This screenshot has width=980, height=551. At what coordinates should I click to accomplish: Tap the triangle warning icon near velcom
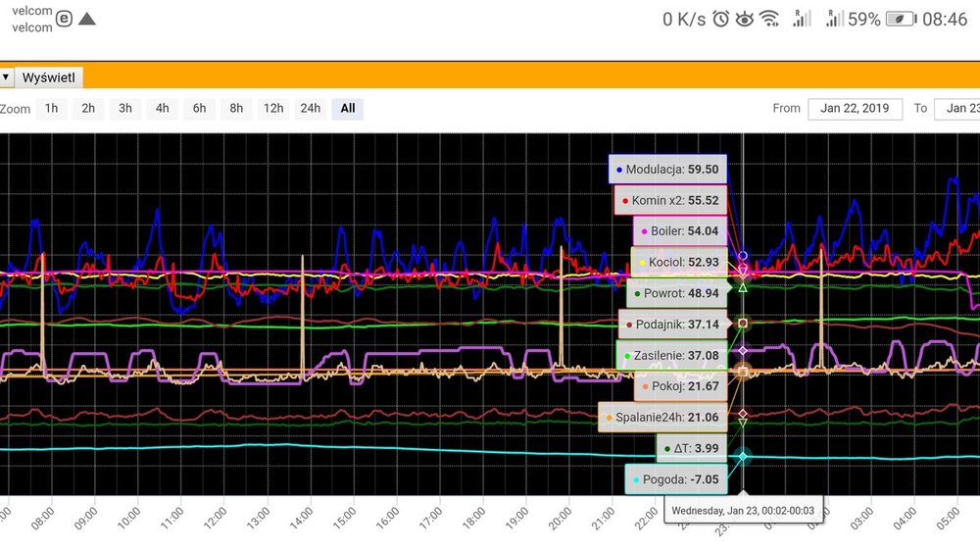pyautogui.click(x=87, y=19)
